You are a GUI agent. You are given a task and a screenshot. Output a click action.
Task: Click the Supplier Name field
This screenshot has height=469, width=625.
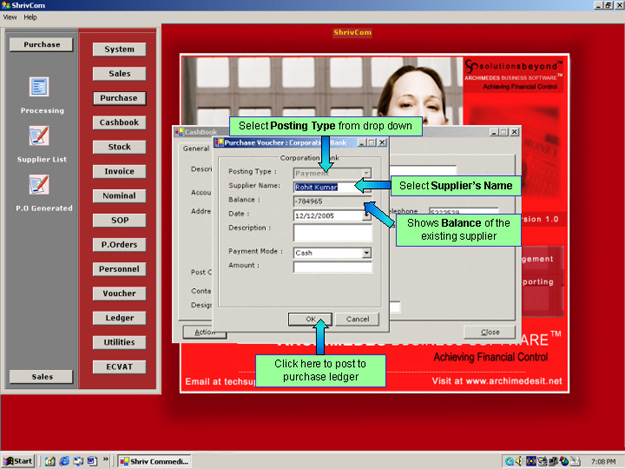click(x=332, y=187)
